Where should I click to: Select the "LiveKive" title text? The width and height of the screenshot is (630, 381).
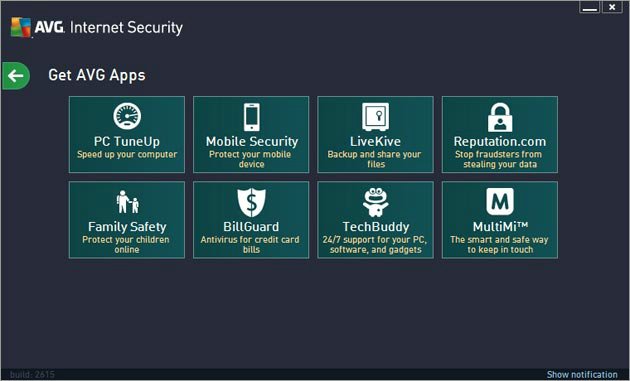[x=375, y=141]
